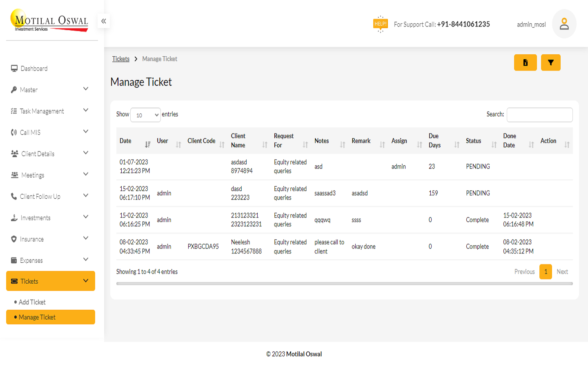Export tickets with the Excel file button
This screenshot has width=588, height=366.
[525, 62]
